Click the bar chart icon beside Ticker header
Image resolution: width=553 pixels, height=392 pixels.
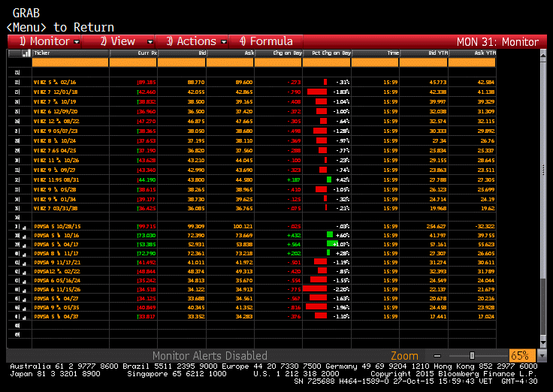(26, 53)
